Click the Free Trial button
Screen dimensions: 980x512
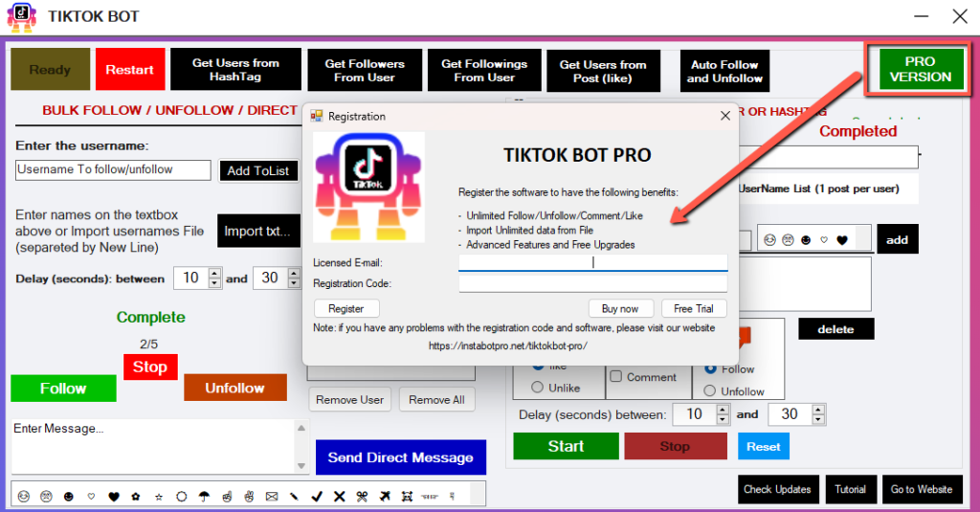(x=693, y=308)
